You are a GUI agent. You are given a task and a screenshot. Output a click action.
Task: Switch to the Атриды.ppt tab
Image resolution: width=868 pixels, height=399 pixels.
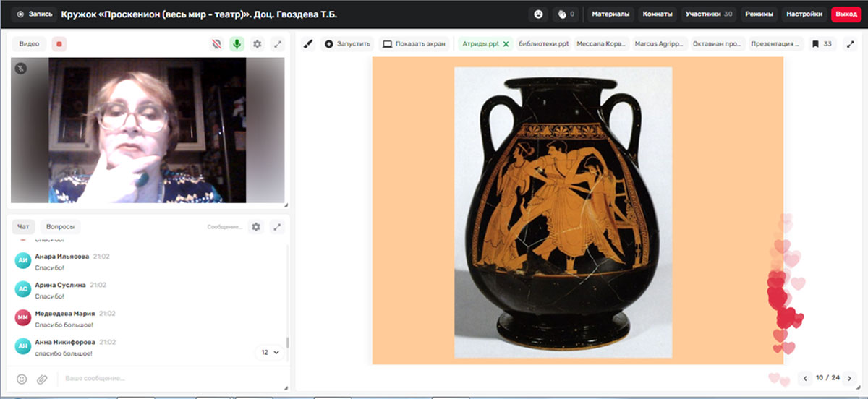(x=480, y=44)
